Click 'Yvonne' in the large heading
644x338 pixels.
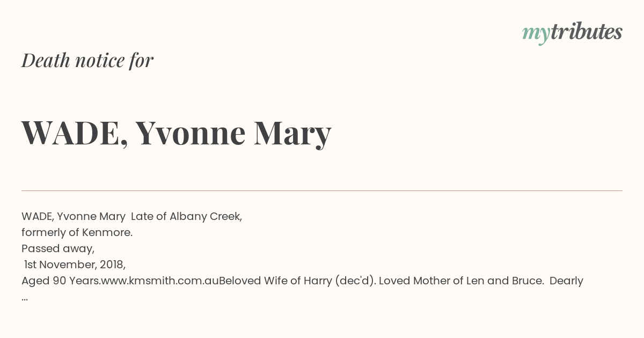pyautogui.click(x=191, y=133)
